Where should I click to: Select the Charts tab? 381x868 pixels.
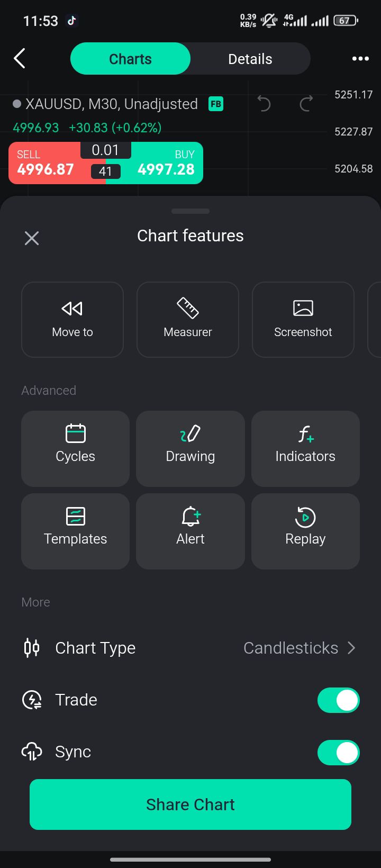pyautogui.click(x=130, y=59)
